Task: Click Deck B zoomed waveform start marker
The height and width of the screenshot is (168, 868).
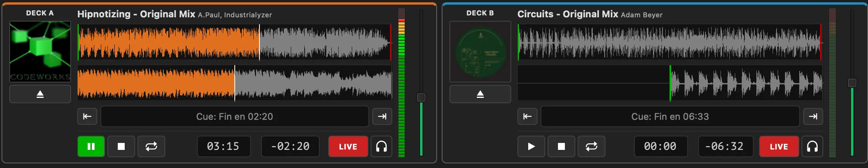Action: tap(670, 83)
